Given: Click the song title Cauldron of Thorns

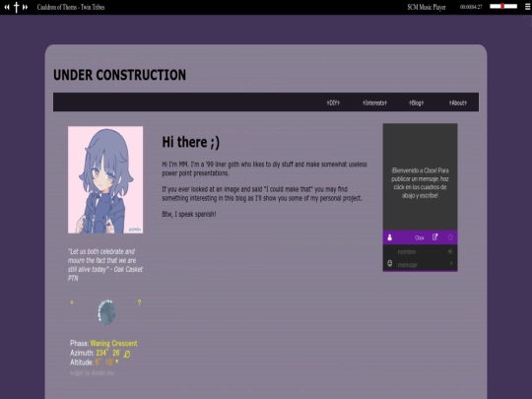Looking at the screenshot, I should [71, 7].
